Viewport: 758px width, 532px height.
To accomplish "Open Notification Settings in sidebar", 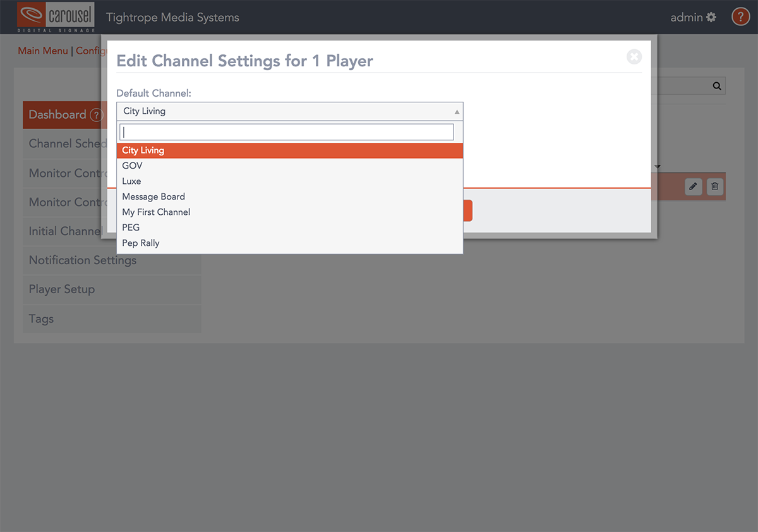I will pos(83,260).
